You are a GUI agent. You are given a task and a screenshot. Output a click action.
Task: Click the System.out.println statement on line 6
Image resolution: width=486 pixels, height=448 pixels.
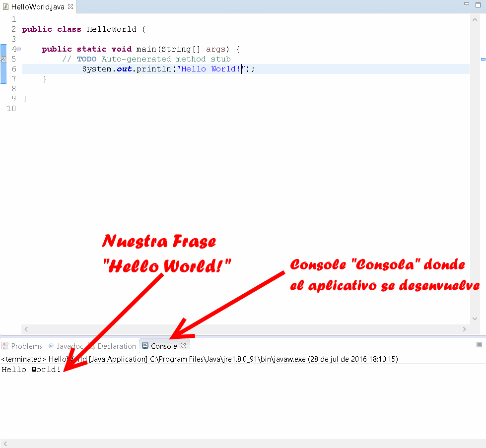pos(168,69)
